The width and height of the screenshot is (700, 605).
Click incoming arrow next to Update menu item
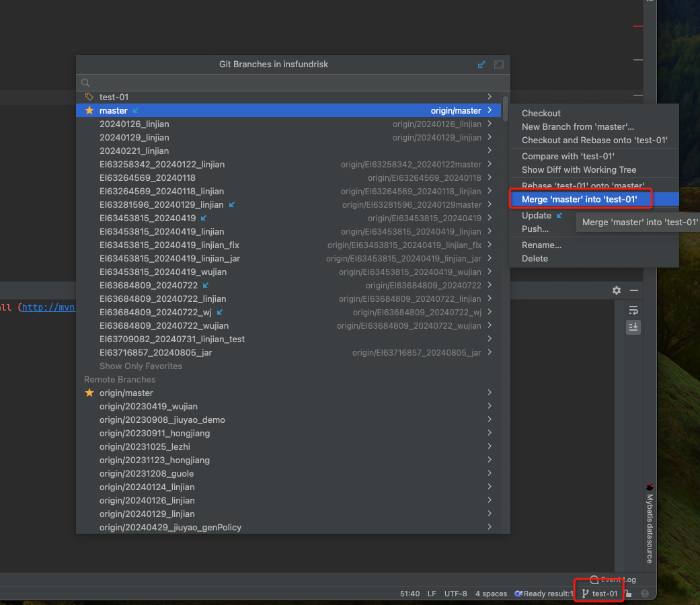coord(559,216)
